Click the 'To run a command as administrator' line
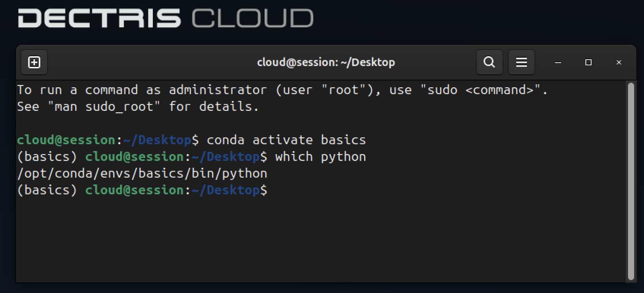This screenshot has height=293, width=644. [x=141, y=90]
